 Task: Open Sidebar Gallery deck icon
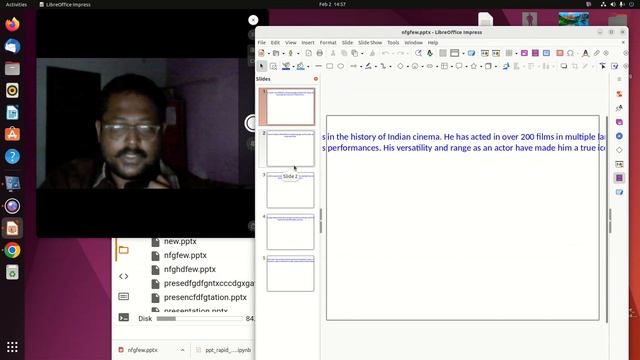pos(619,122)
